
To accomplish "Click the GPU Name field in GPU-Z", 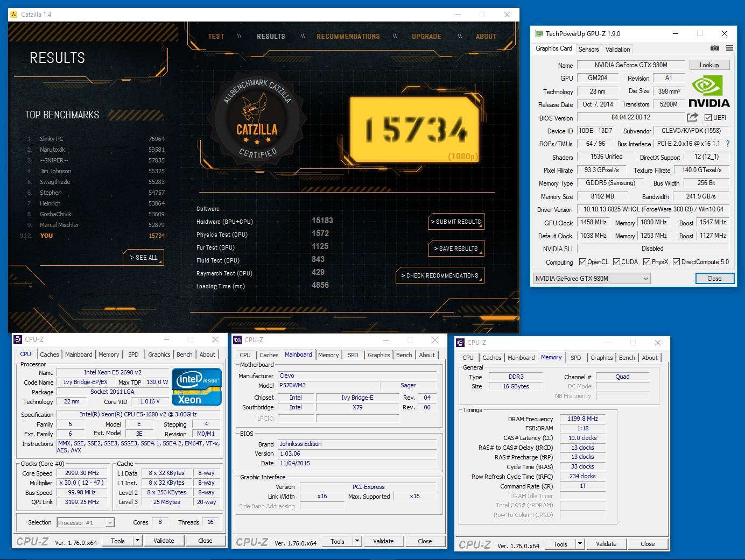I will (x=631, y=65).
